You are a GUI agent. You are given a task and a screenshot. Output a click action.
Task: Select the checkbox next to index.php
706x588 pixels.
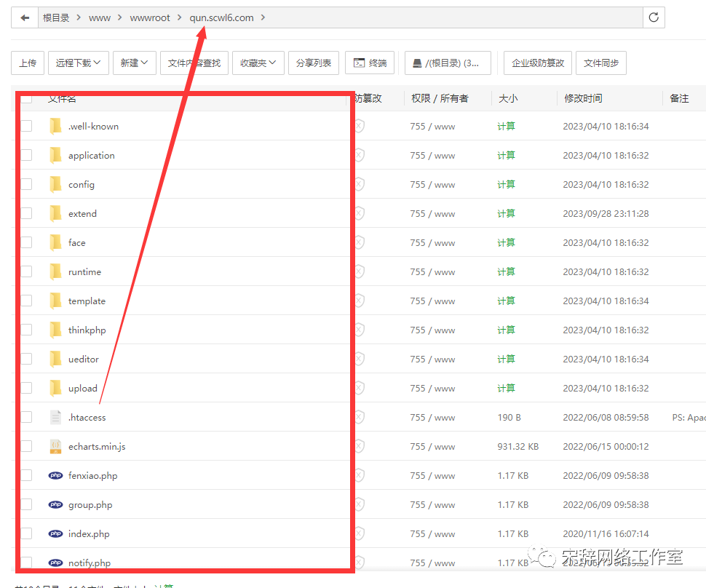click(26, 533)
